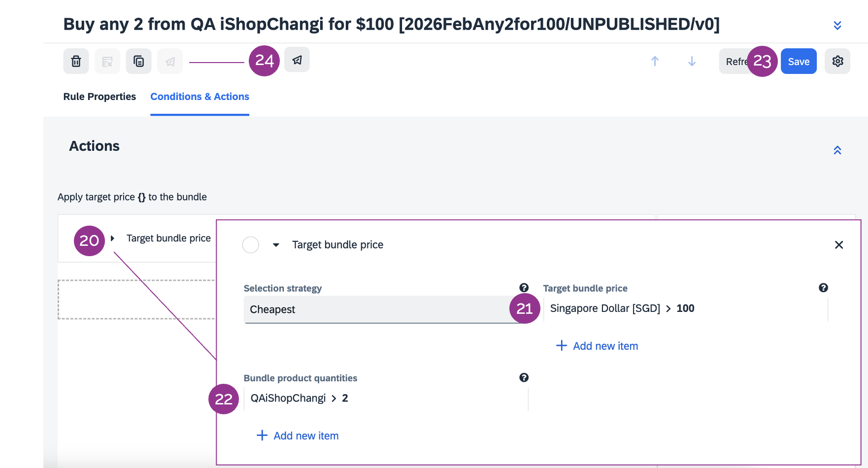Viewport: 868px width, 468px height.
Task: Click the move rule down arrow
Action: [692, 61]
